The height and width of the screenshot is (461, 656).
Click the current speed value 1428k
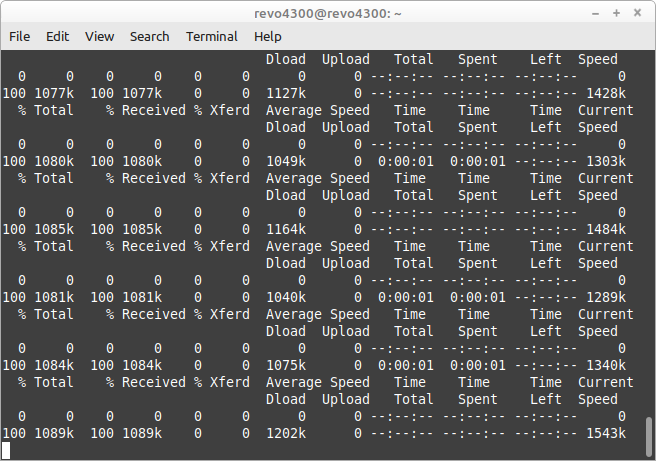(606, 93)
